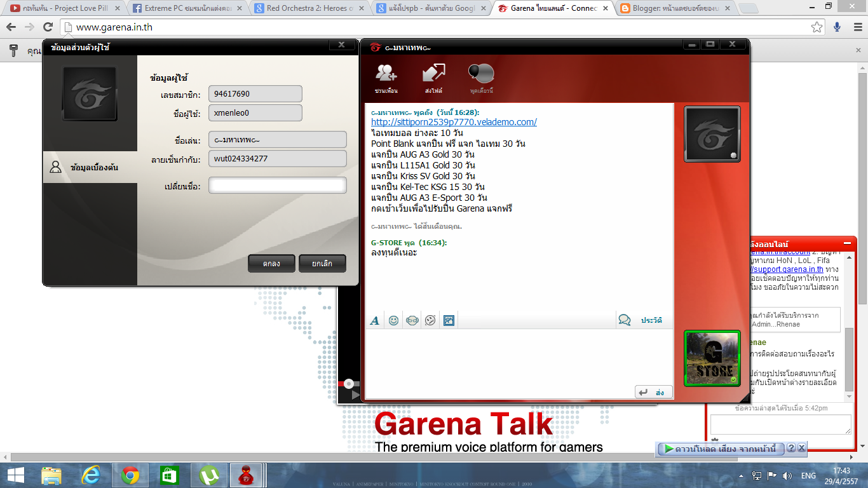Click the send picture icon in chat toolbar
Screen dimensions: 868x488
coord(449,321)
